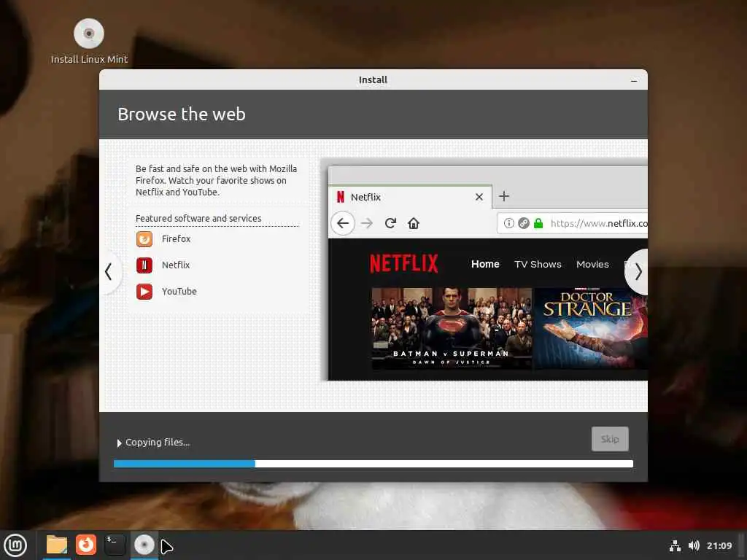The width and height of the screenshot is (747, 560).
Task: Click the Netflix icon in featured software
Action: (144, 265)
